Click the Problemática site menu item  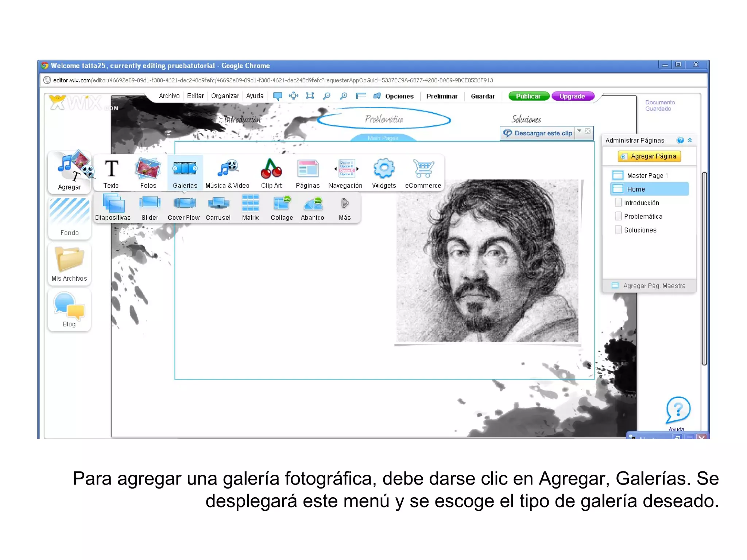(384, 119)
